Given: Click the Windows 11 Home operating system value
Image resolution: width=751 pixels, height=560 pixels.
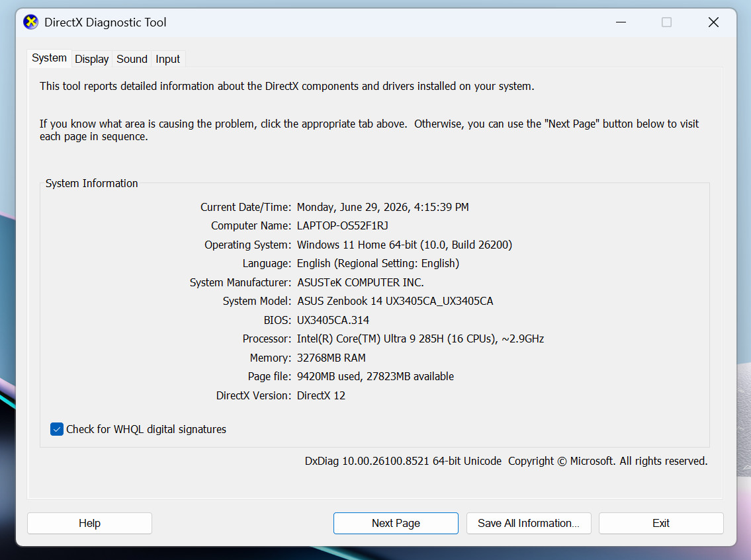Looking at the screenshot, I should point(404,245).
